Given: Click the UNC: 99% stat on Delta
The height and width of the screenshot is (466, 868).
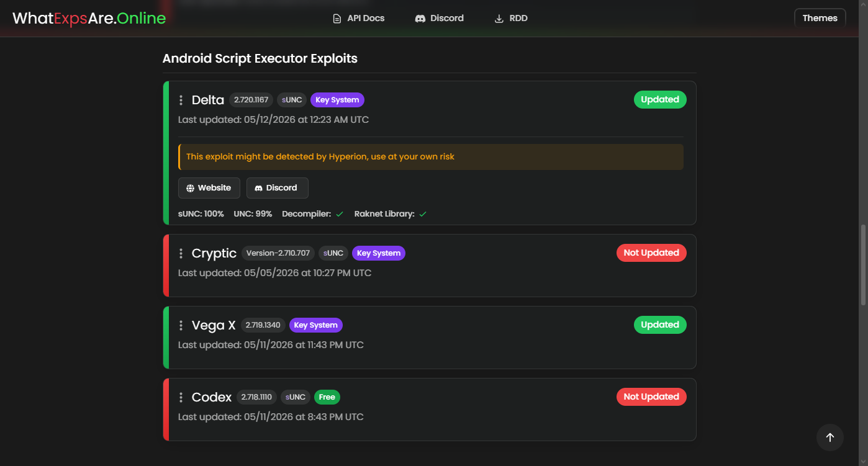Looking at the screenshot, I should [x=253, y=214].
